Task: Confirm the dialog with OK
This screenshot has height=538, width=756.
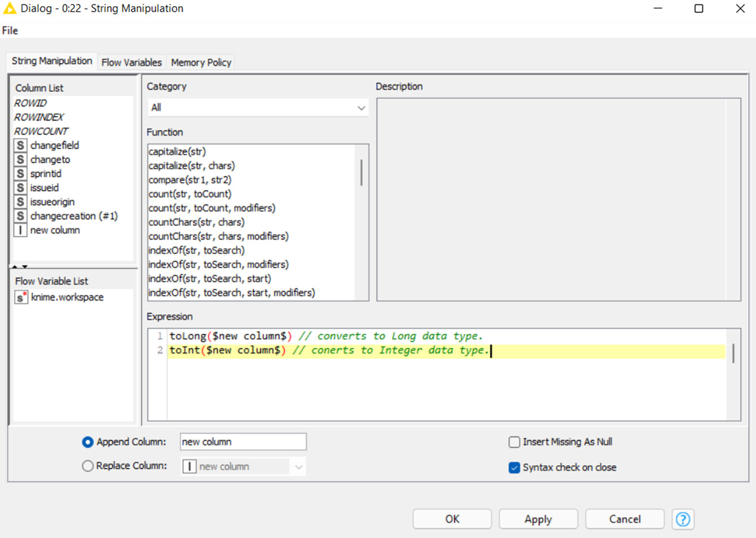Action: pyautogui.click(x=452, y=519)
